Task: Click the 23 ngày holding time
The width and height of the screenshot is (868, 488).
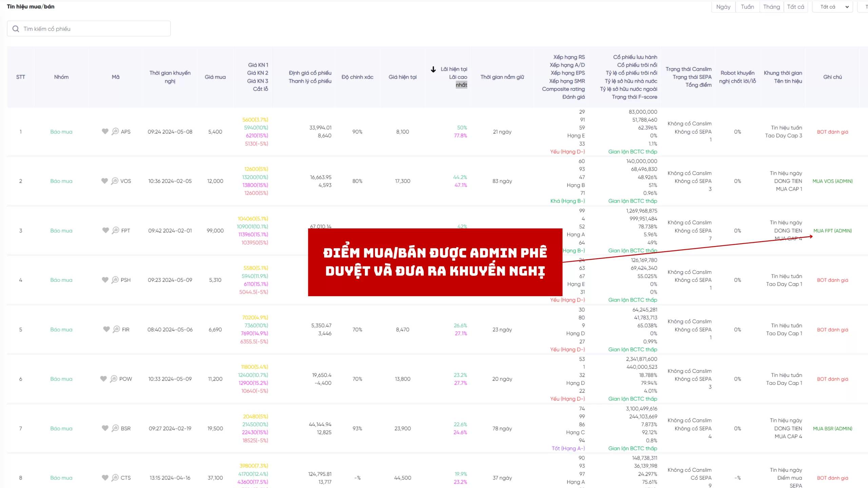Action: pyautogui.click(x=502, y=330)
